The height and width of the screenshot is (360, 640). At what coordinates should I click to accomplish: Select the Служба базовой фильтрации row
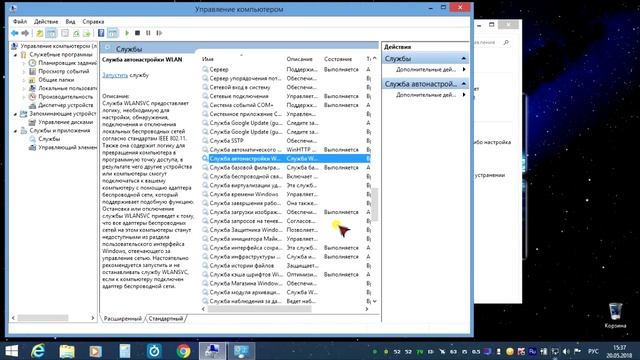286,168
